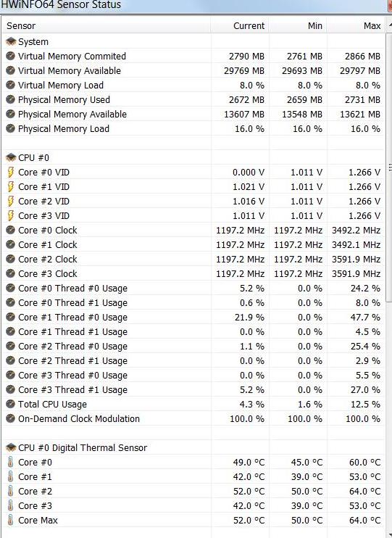Click the CPU #0 group chip icon
This screenshot has width=392, height=538.
coord(11,157)
